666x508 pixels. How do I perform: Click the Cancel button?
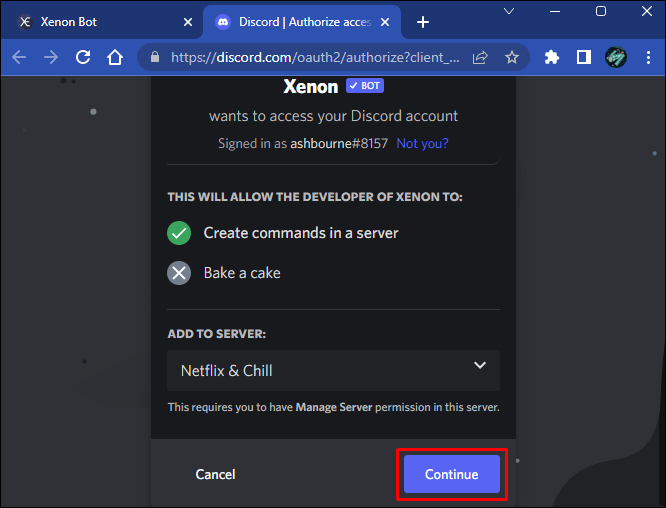(215, 474)
